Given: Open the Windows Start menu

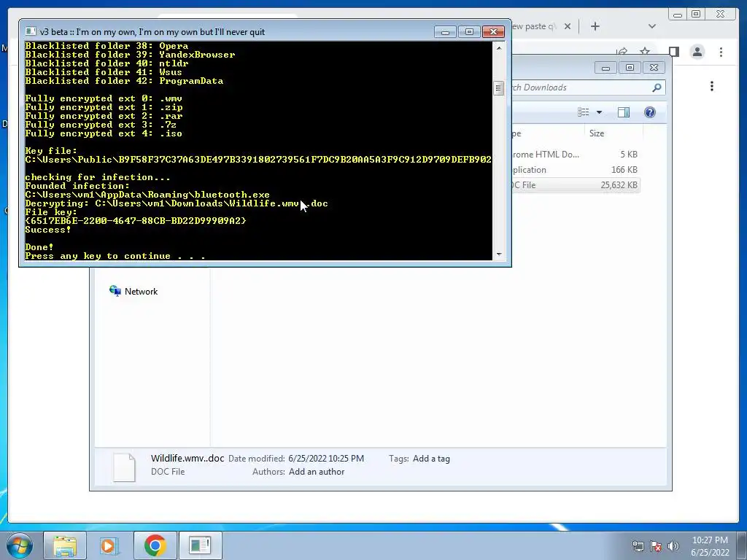Looking at the screenshot, I should (x=20, y=545).
